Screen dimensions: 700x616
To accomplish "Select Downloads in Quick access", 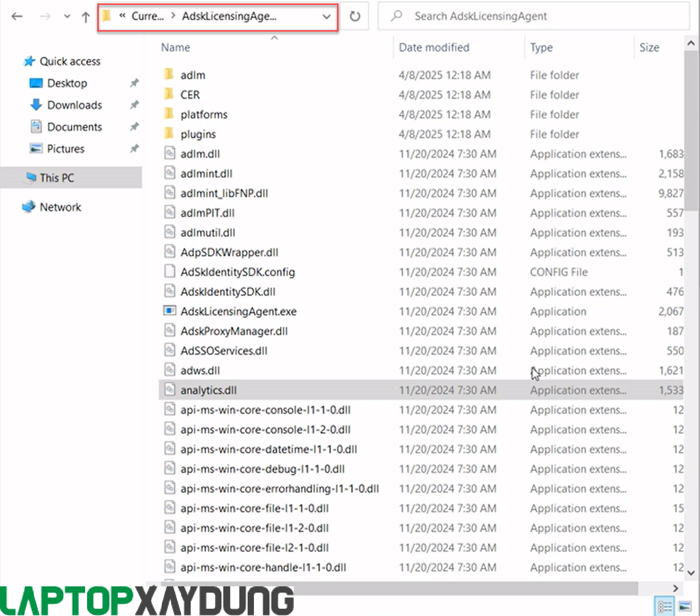I will 74,105.
